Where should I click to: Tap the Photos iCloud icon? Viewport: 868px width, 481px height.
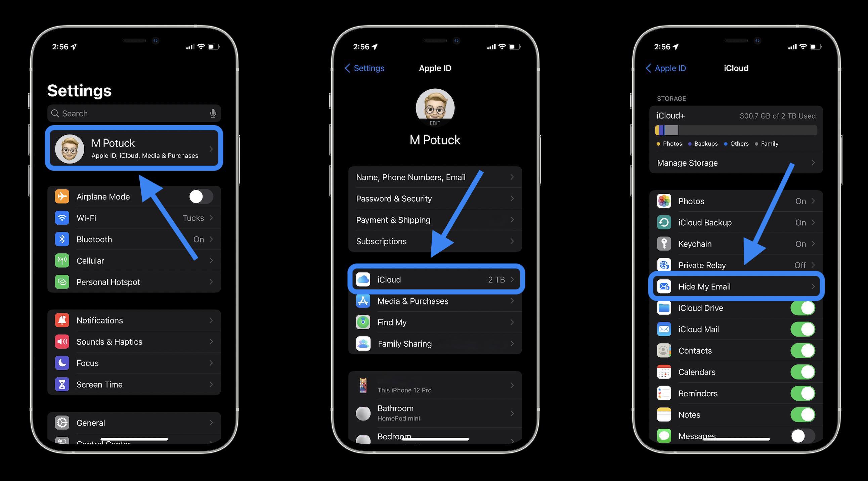pyautogui.click(x=663, y=201)
